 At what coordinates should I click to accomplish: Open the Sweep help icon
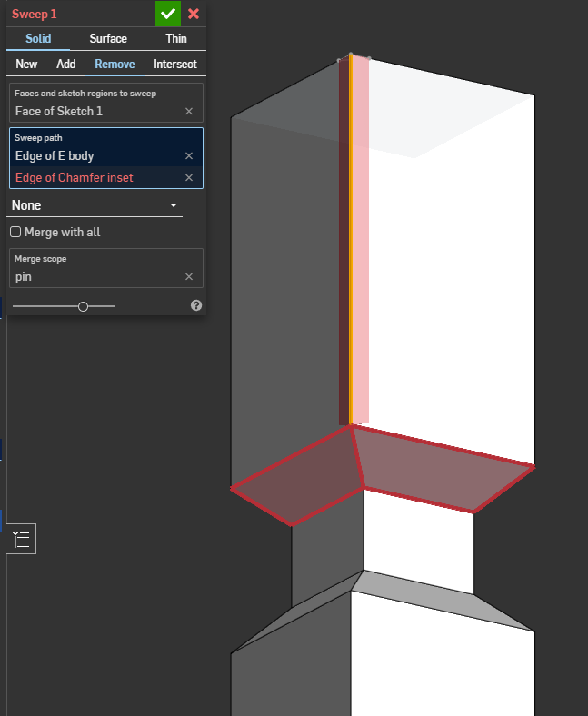point(196,305)
